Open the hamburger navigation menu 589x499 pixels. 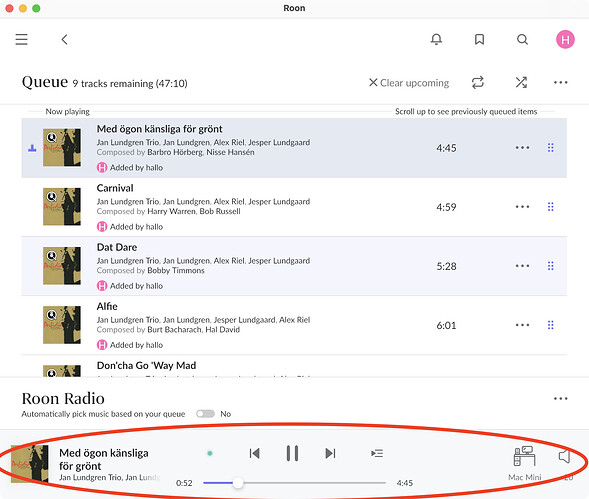coord(21,39)
